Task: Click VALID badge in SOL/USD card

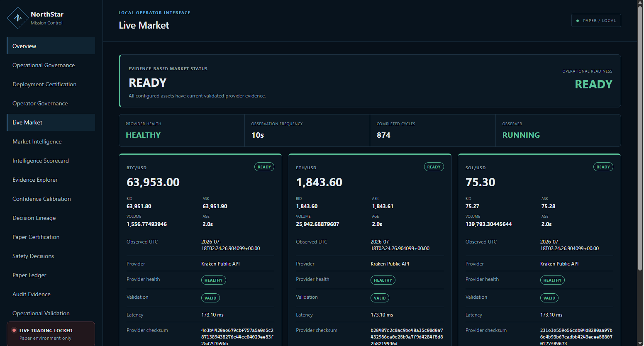Action: click(x=549, y=298)
